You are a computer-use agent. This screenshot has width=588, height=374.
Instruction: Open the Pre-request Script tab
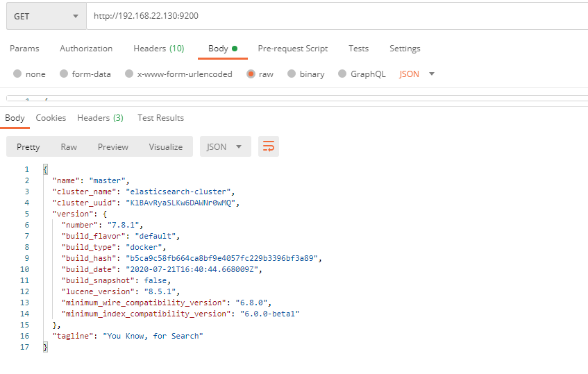click(293, 49)
